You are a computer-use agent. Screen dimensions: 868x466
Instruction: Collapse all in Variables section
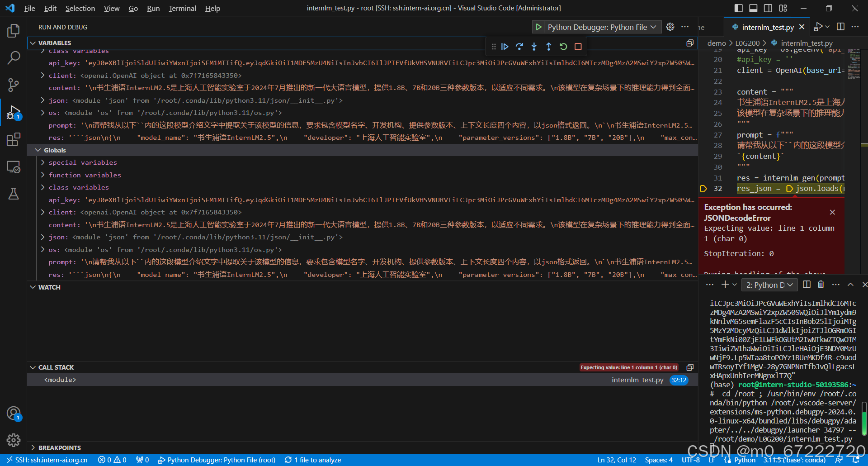[x=690, y=43]
